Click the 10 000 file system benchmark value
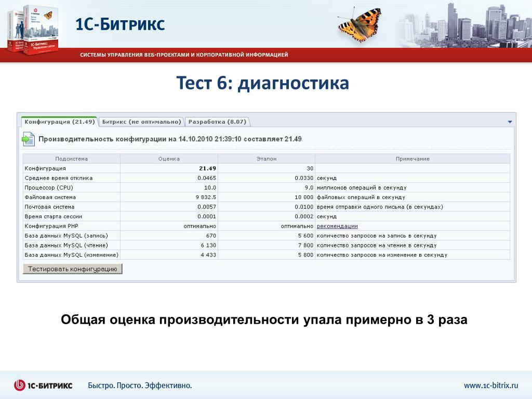Screen dimensions: 532x399 coord(304,197)
